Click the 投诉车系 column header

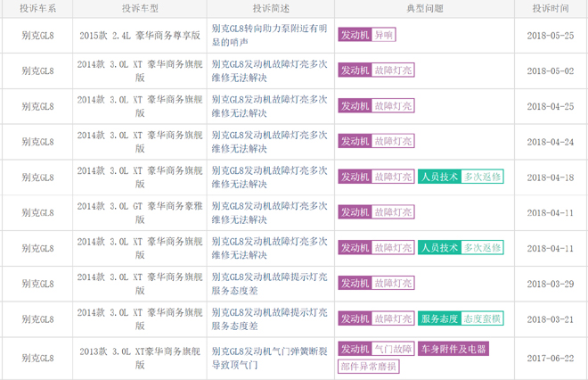[37, 8]
